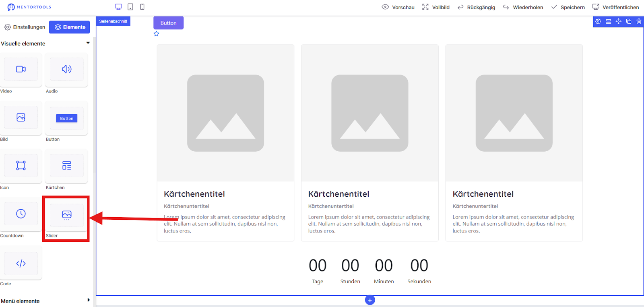
Task: Click the Tage countdown digits
Action: coord(318,266)
